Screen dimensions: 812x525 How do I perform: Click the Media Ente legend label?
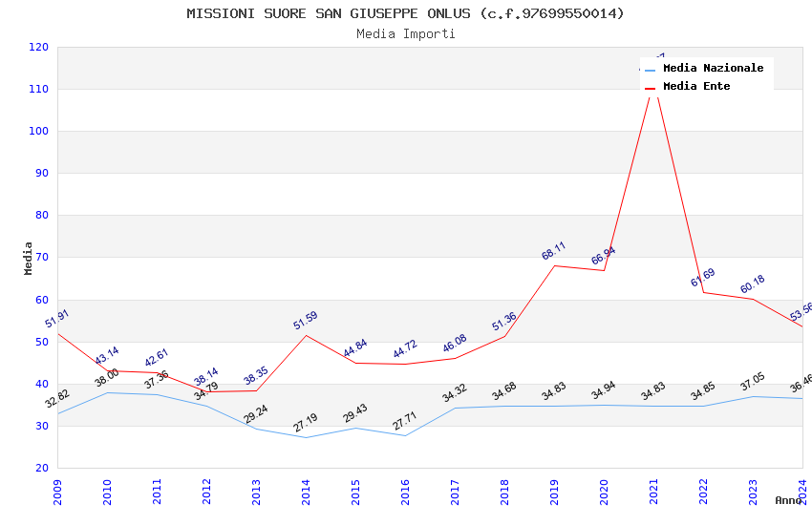pos(696,86)
